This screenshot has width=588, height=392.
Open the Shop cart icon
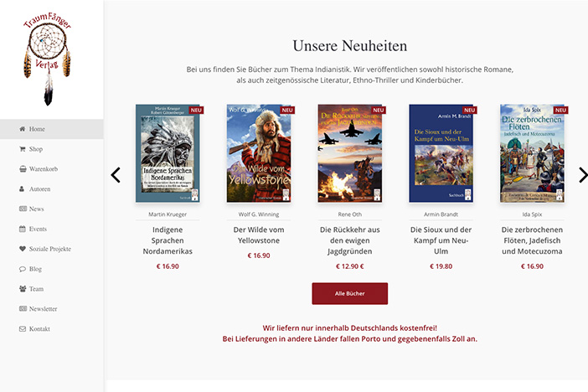23,149
